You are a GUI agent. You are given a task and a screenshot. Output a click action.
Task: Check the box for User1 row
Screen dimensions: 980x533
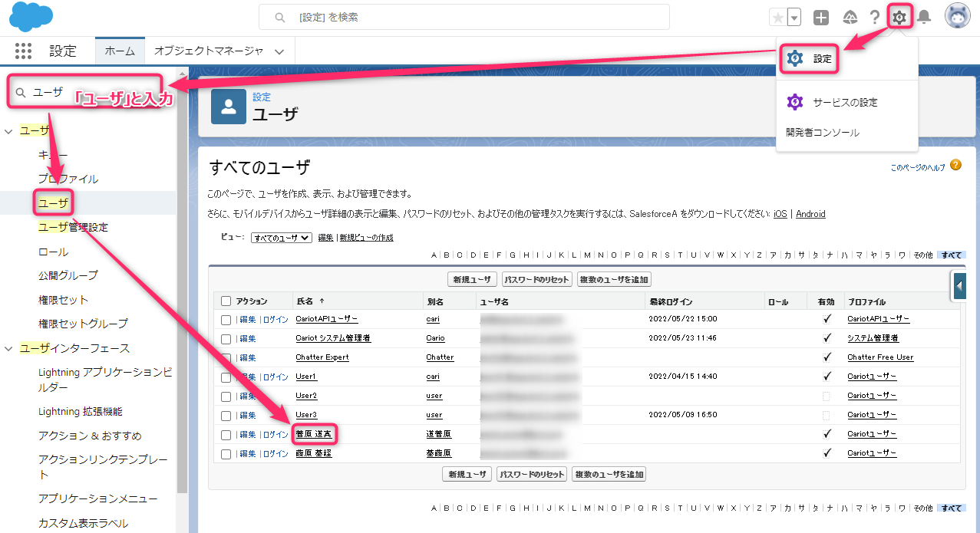226,377
